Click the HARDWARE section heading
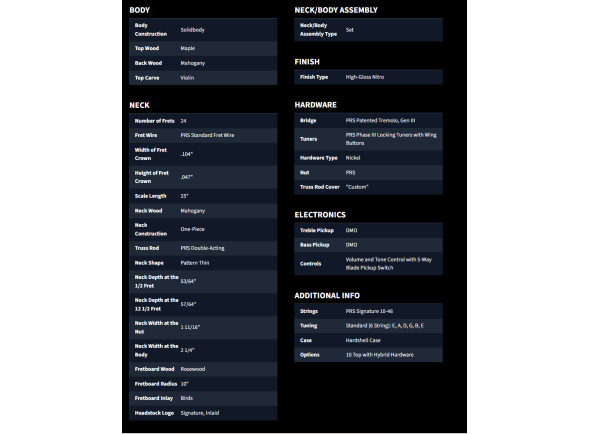Image resolution: width=590 pixels, height=434 pixels. click(315, 105)
